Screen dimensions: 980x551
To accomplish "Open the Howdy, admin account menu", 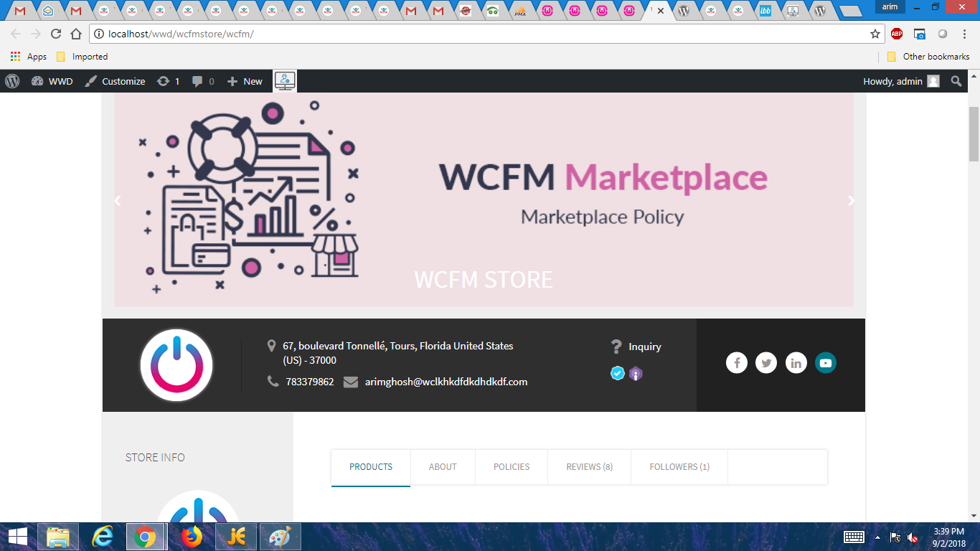I will pos(901,81).
